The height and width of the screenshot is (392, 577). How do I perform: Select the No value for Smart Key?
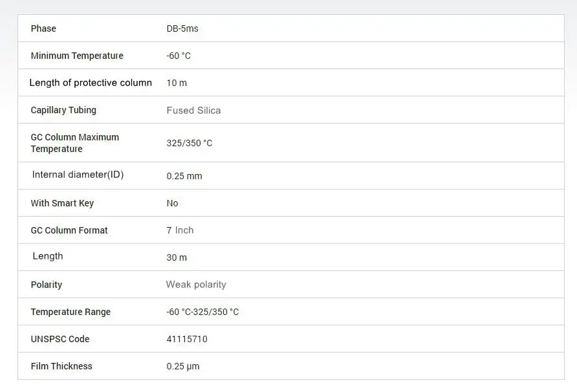pos(172,203)
